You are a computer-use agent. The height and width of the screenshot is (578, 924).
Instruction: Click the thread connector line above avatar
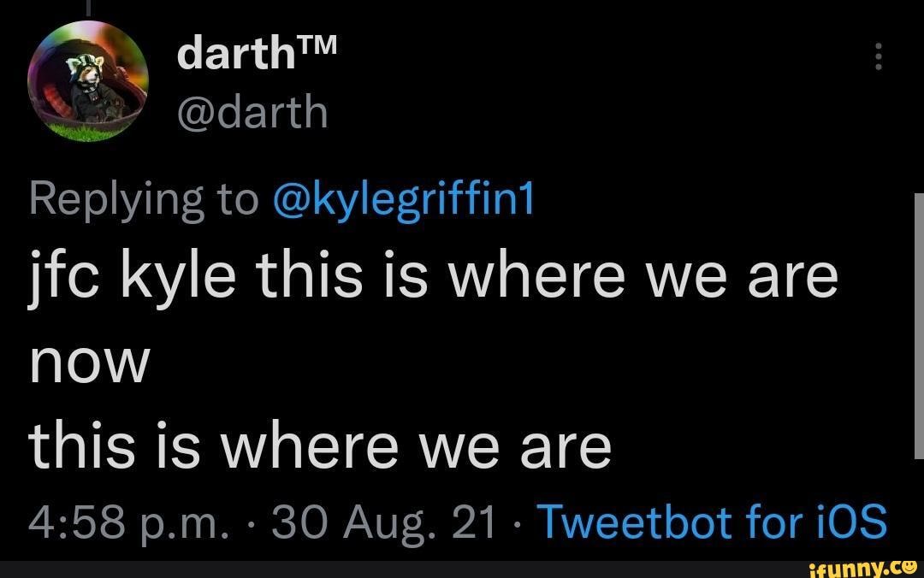(88, 7)
